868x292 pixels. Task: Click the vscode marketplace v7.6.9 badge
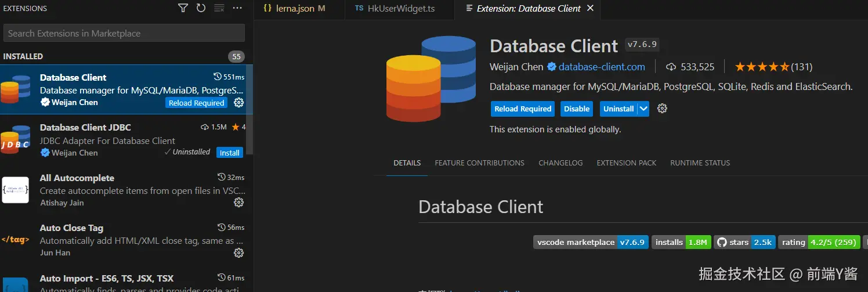[591, 242]
